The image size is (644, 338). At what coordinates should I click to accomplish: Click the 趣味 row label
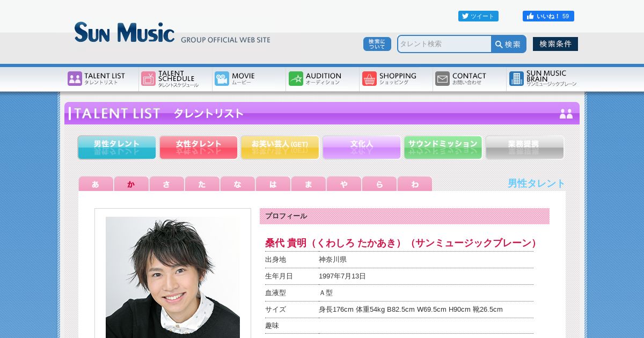coord(272,326)
